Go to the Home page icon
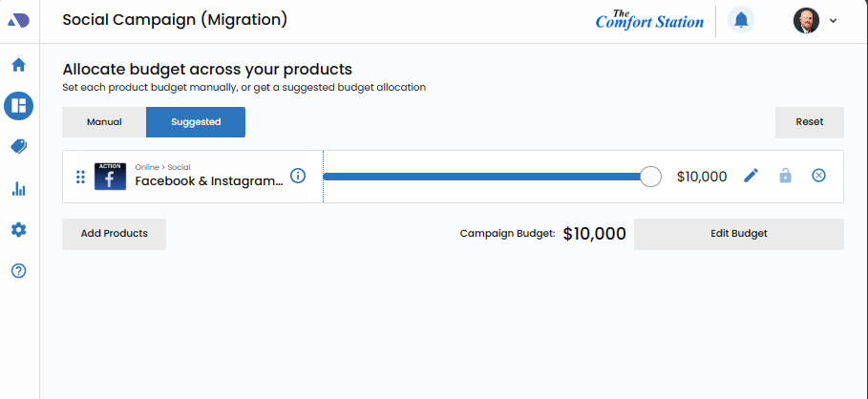The image size is (868, 399). click(18, 65)
